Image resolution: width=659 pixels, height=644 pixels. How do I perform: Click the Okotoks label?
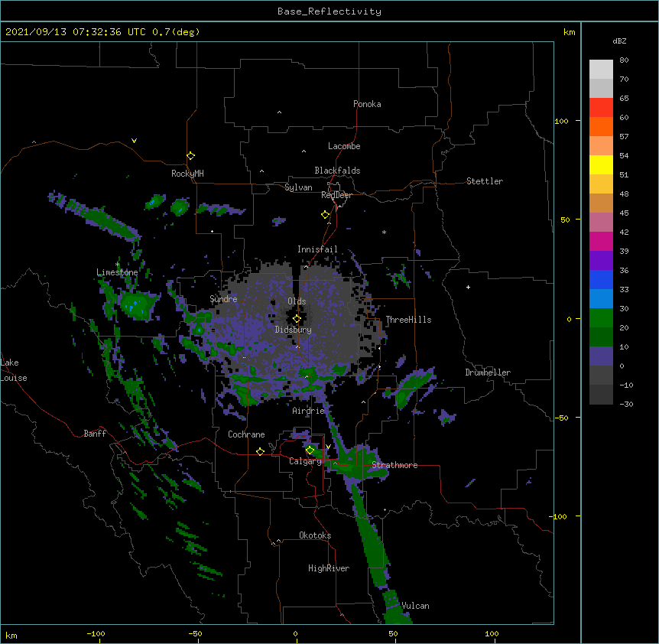(315, 535)
